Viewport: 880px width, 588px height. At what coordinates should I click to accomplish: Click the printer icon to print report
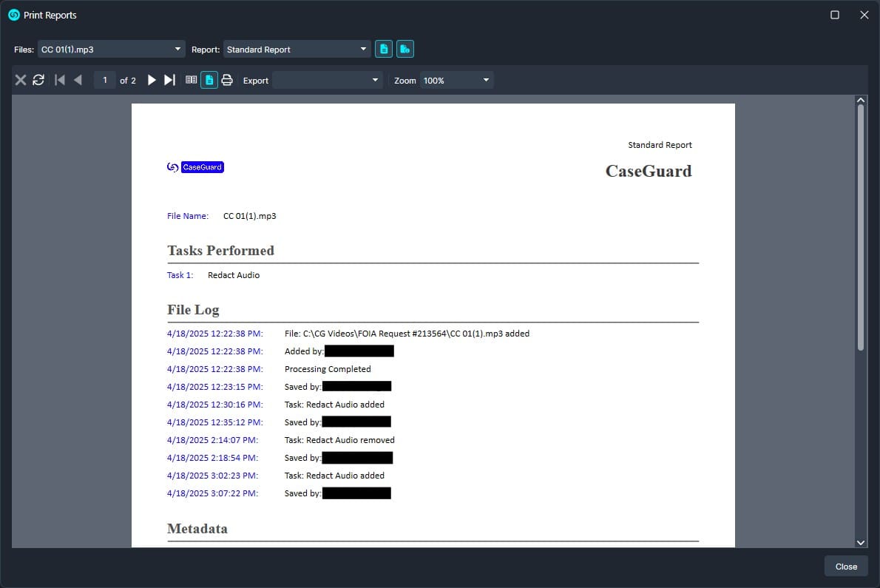pos(227,80)
